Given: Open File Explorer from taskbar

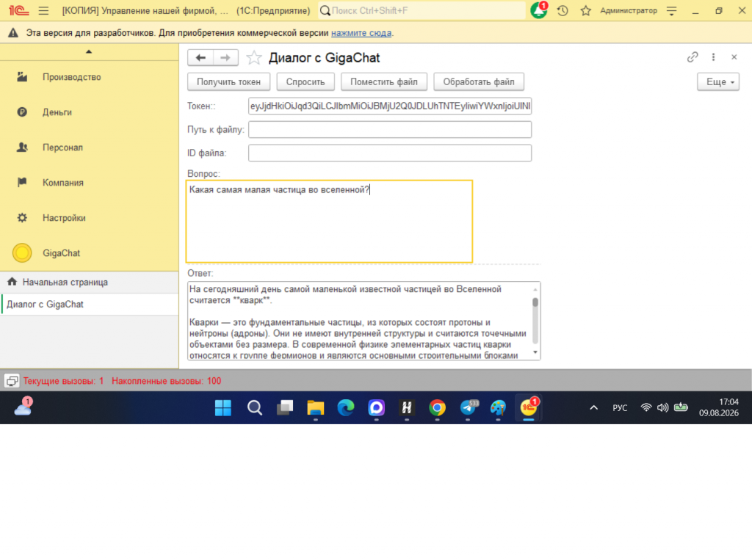Looking at the screenshot, I should pyautogui.click(x=316, y=408).
